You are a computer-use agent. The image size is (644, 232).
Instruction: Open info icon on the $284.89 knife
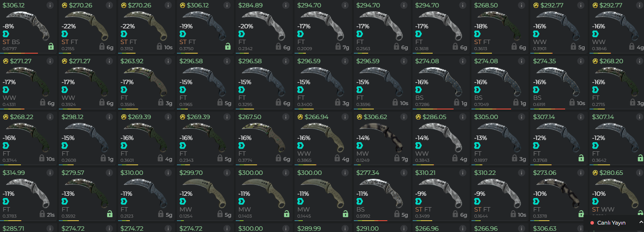285,5
